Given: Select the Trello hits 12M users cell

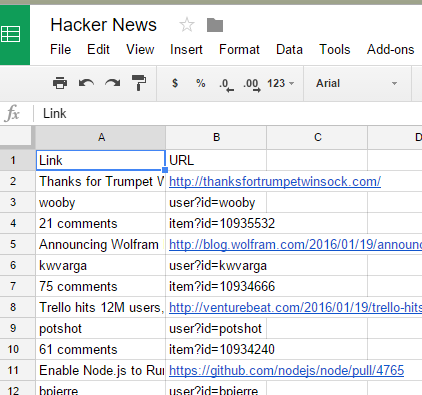Looking at the screenshot, I should coord(100,308).
